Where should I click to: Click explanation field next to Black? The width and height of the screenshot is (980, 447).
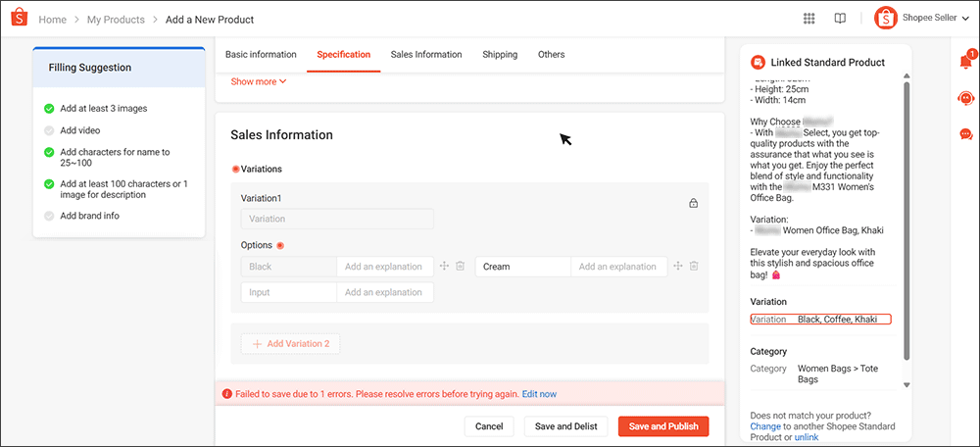(x=385, y=267)
